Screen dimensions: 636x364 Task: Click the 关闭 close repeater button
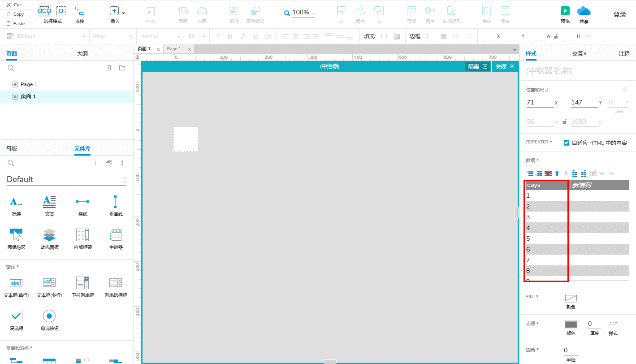[x=505, y=66]
